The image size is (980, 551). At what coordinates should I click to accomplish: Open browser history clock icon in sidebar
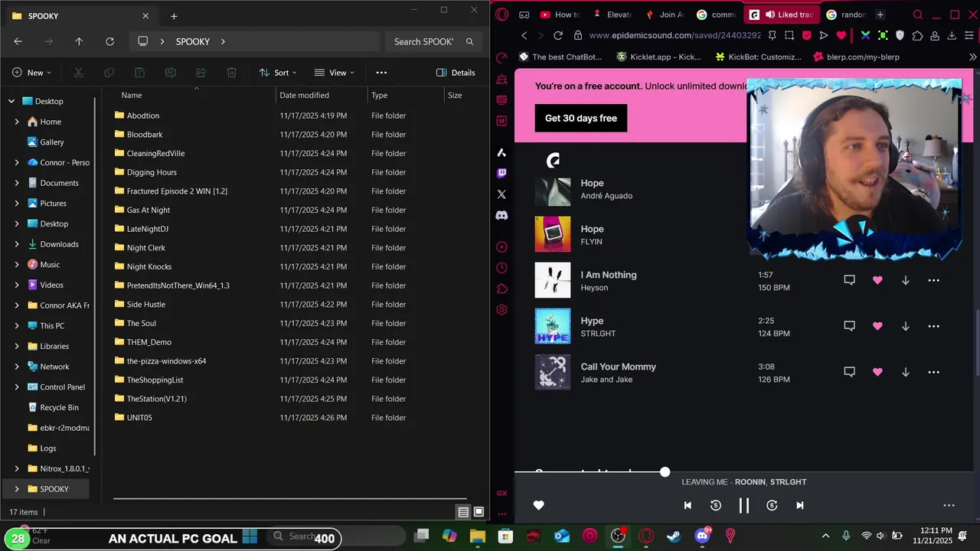pyautogui.click(x=501, y=268)
